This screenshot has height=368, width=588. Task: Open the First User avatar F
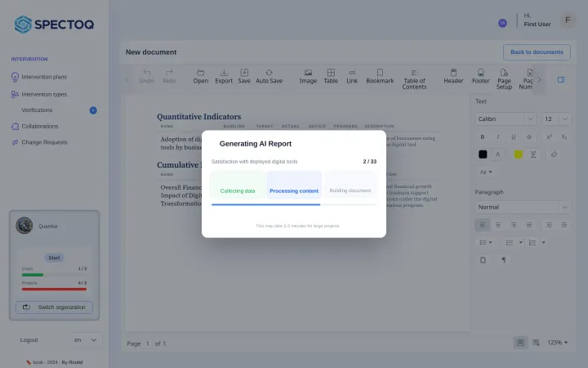click(568, 20)
